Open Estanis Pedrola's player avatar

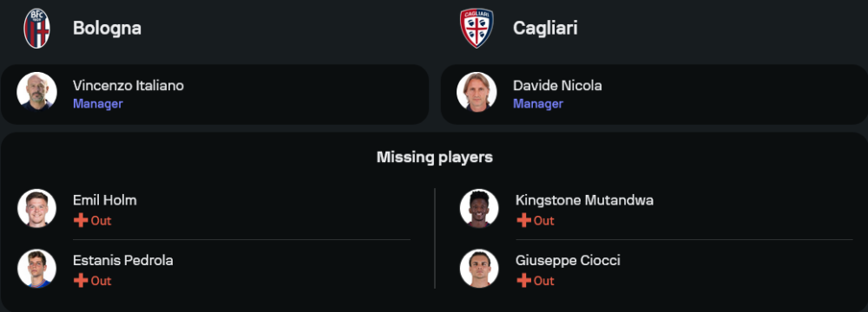click(x=37, y=269)
